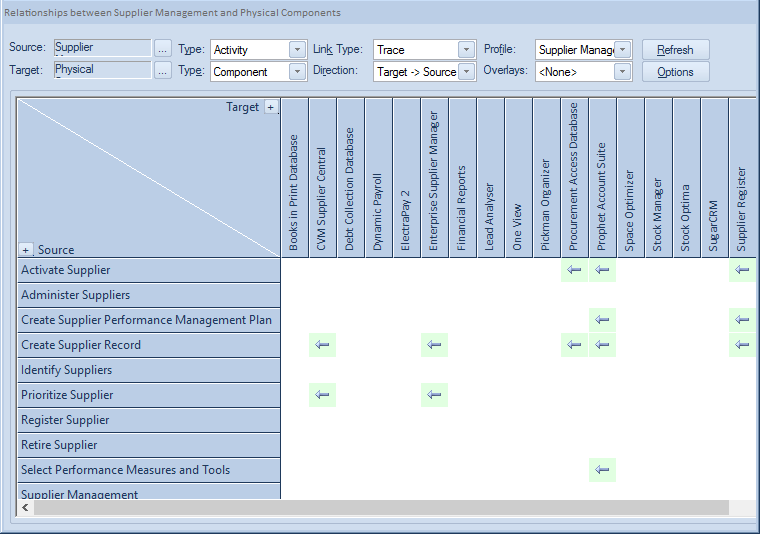The image size is (760, 534).
Task: Click the Lead Analyser column header
Action: tap(491, 178)
